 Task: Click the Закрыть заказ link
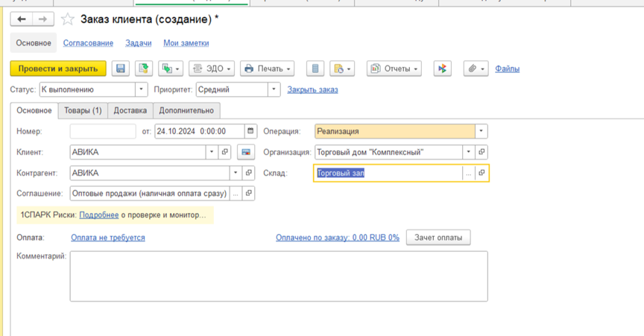click(312, 89)
